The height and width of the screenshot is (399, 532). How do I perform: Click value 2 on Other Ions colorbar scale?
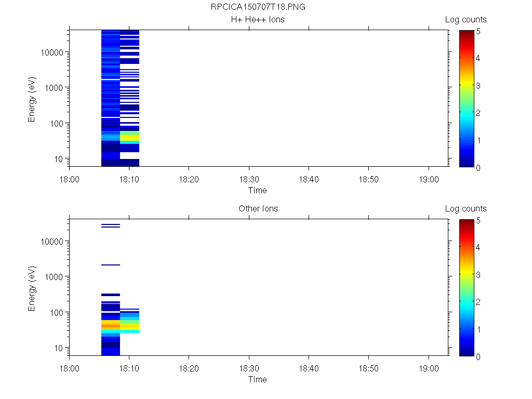coord(478,302)
